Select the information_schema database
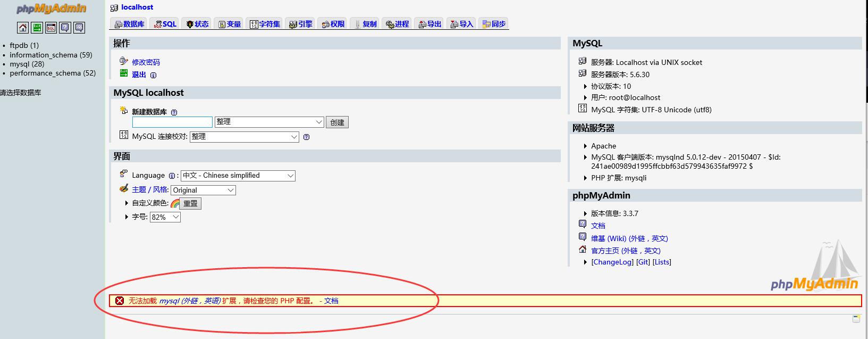 [x=50, y=55]
